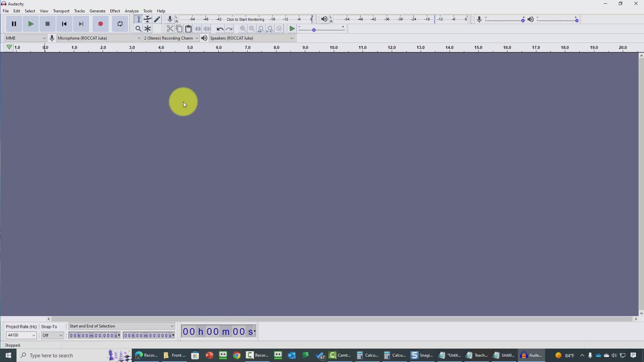Toggle the Loop button
Image resolution: width=644 pixels, height=362 pixels.
coord(120,24)
